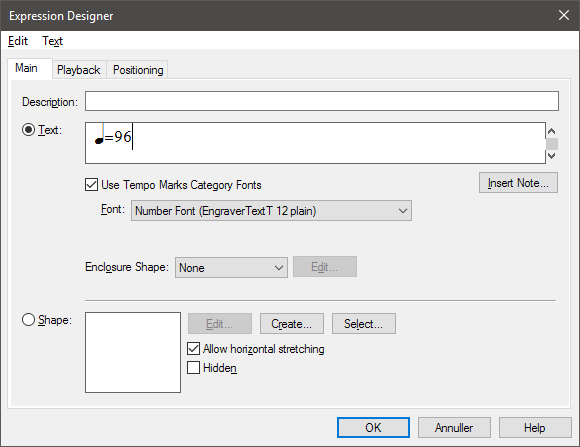
Task: Switch to the Playback tab
Action: pyautogui.click(x=79, y=70)
